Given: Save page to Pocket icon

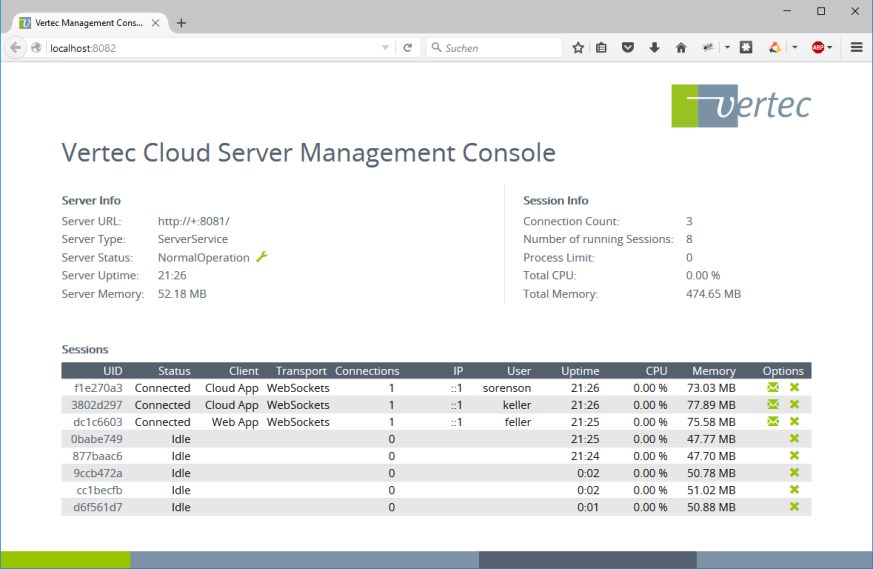Looking at the screenshot, I should (628, 48).
